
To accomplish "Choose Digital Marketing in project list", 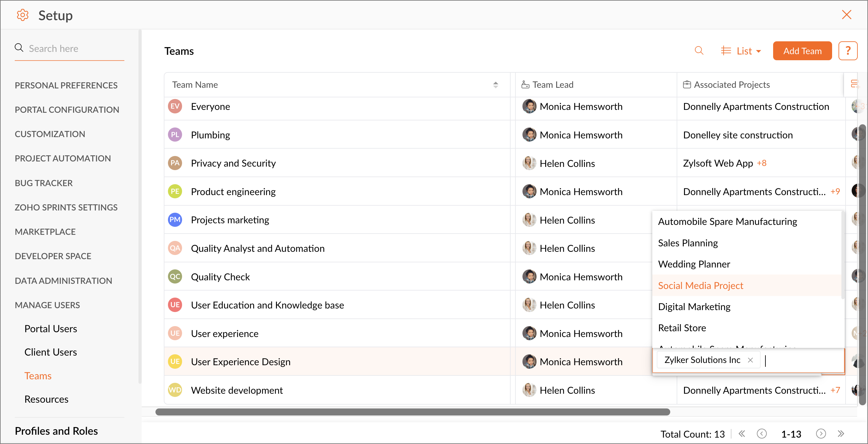I will (694, 307).
